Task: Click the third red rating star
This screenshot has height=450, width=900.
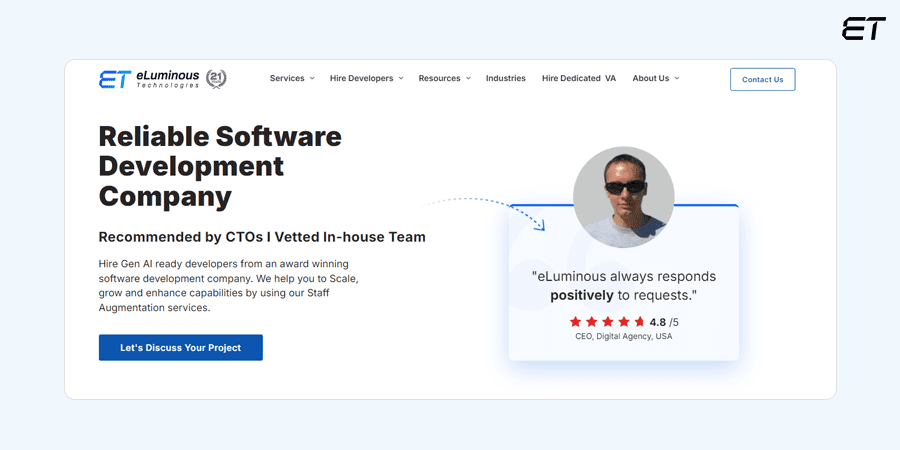Action: [x=608, y=322]
